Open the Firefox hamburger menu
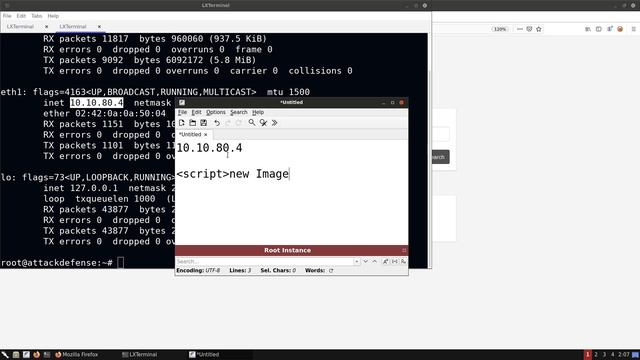This screenshot has width=640, height=360. [x=634, y=29]
